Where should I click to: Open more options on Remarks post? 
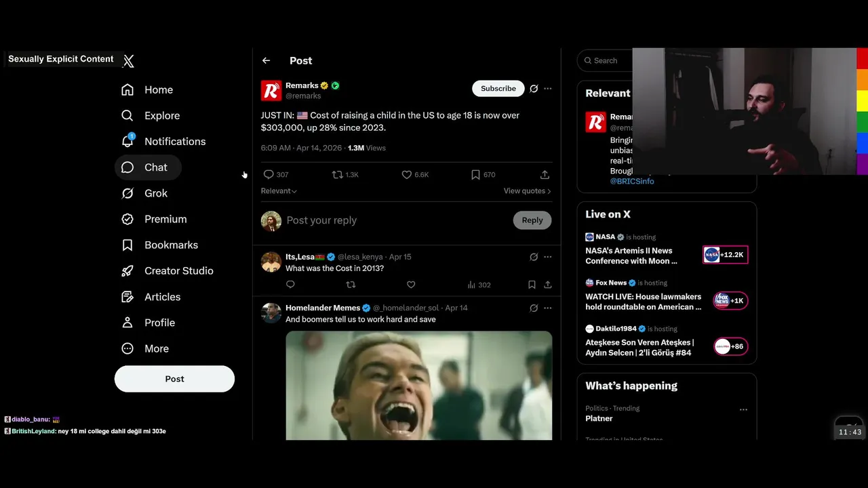(x=548, y=89)
